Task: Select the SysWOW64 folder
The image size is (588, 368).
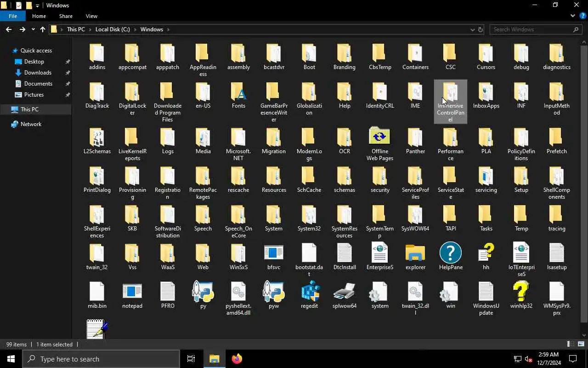Action: click(415, 218)
